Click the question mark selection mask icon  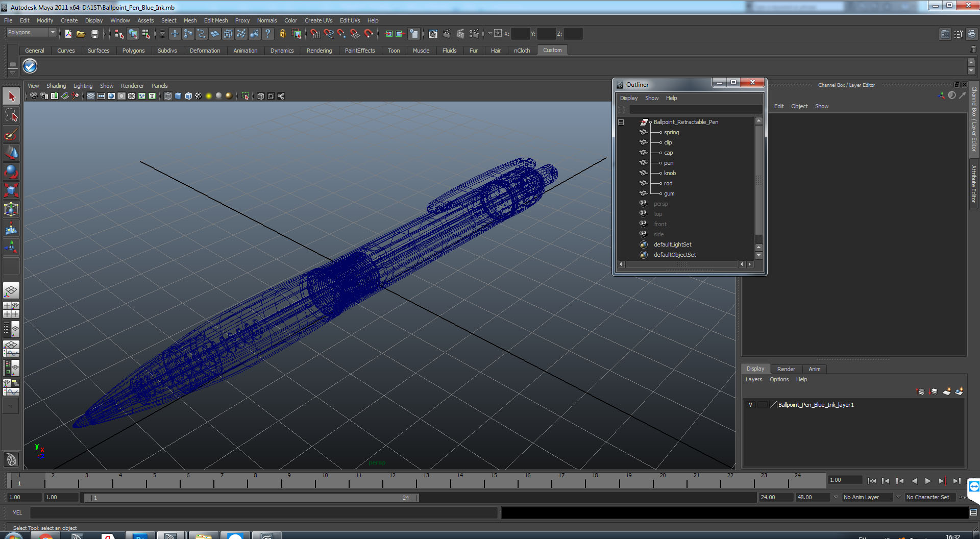click(268, 34)
